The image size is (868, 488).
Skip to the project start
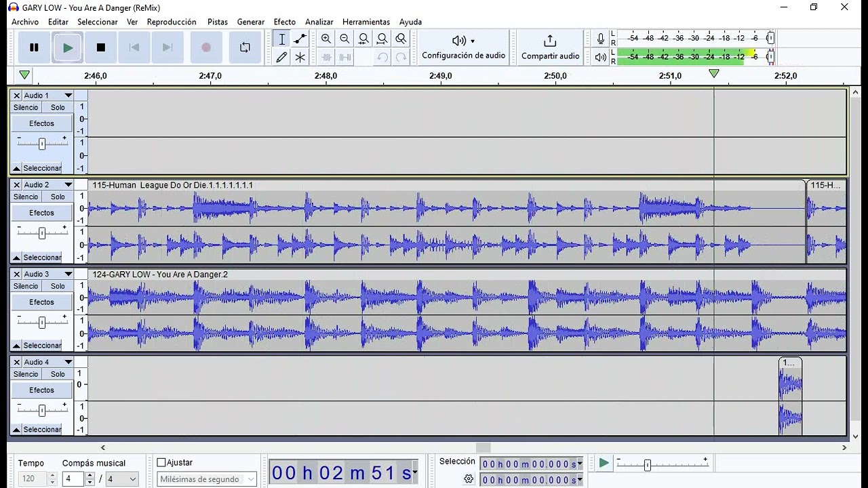(134, 47)
